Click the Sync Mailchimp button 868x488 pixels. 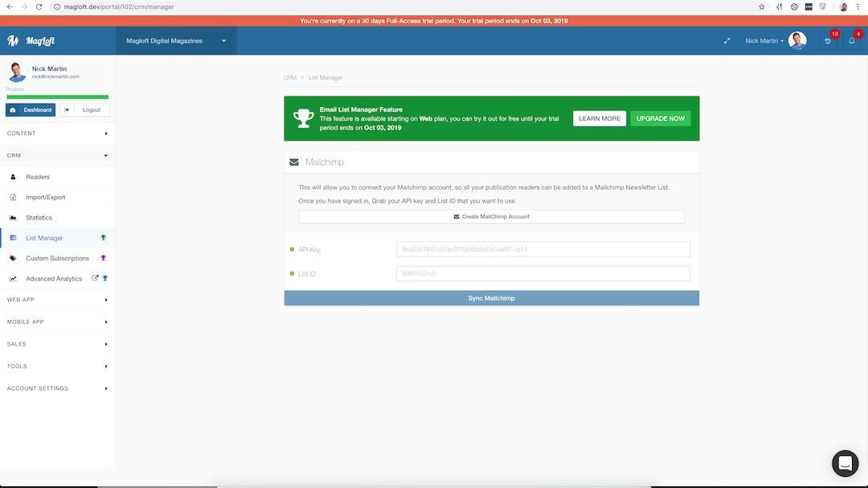point(492,298)
